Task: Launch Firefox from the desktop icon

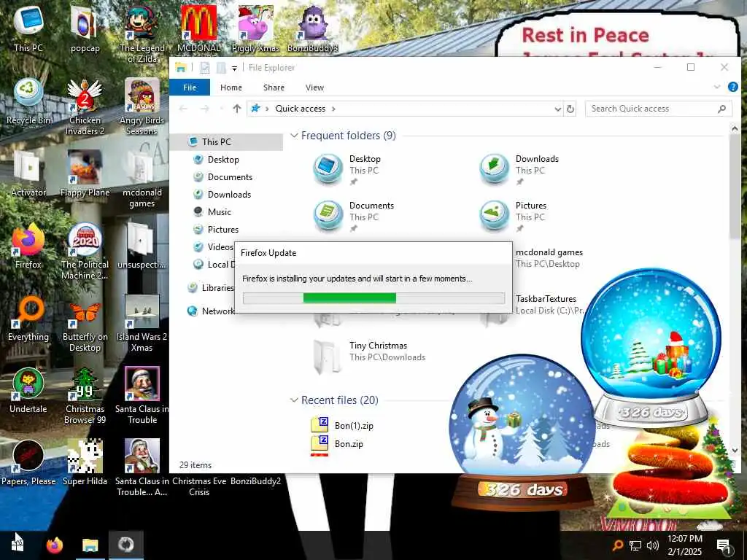Action: pos(28,246)
